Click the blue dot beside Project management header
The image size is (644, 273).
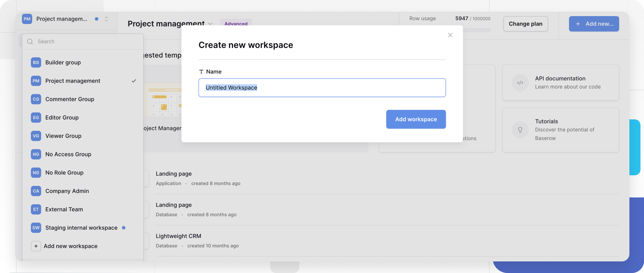coord(97,18)
